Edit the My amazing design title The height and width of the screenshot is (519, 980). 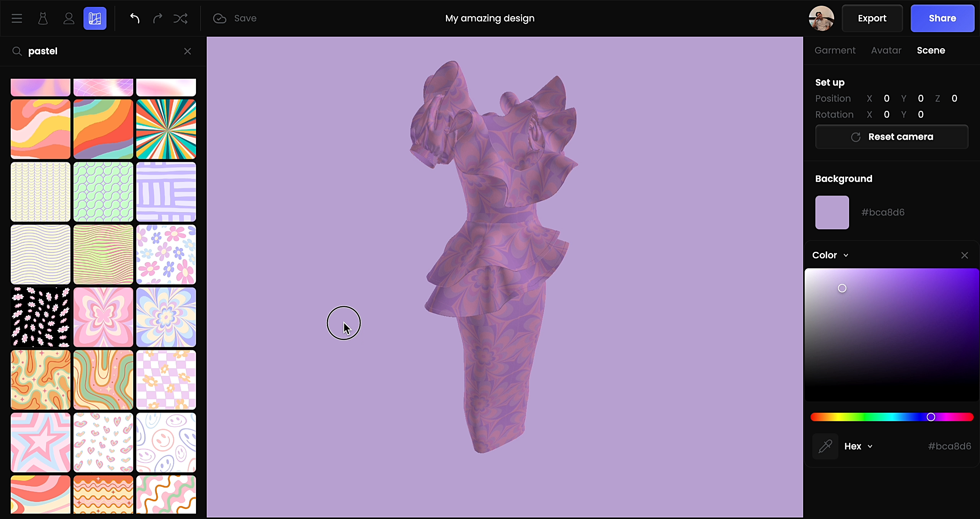point(490,18)
